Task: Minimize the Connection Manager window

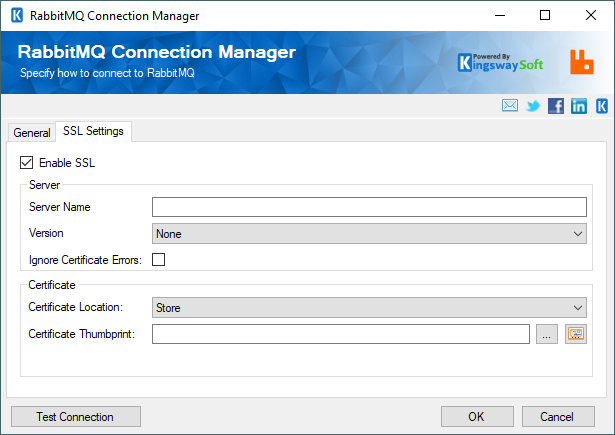Action: [500, 15]
